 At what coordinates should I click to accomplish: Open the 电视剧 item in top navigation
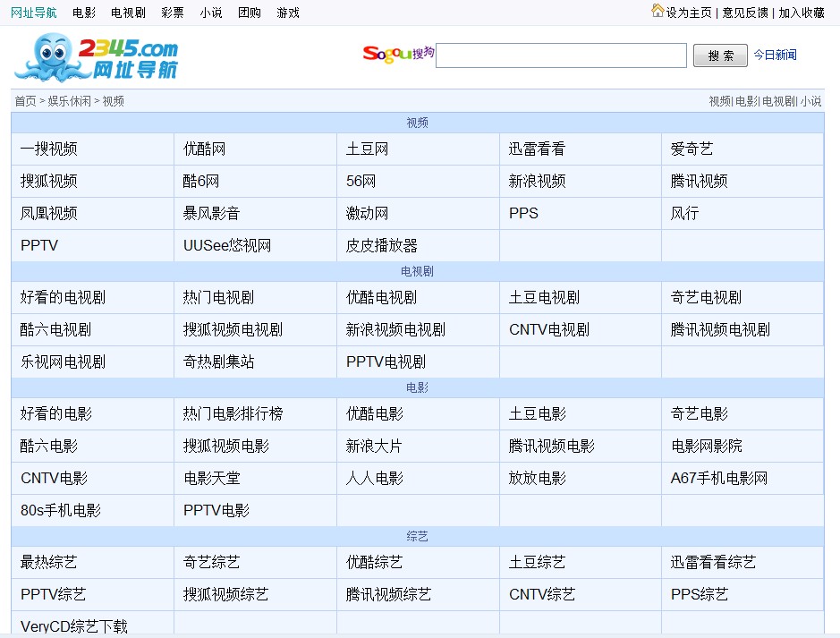pyautogui.click(x=128, y=13)
